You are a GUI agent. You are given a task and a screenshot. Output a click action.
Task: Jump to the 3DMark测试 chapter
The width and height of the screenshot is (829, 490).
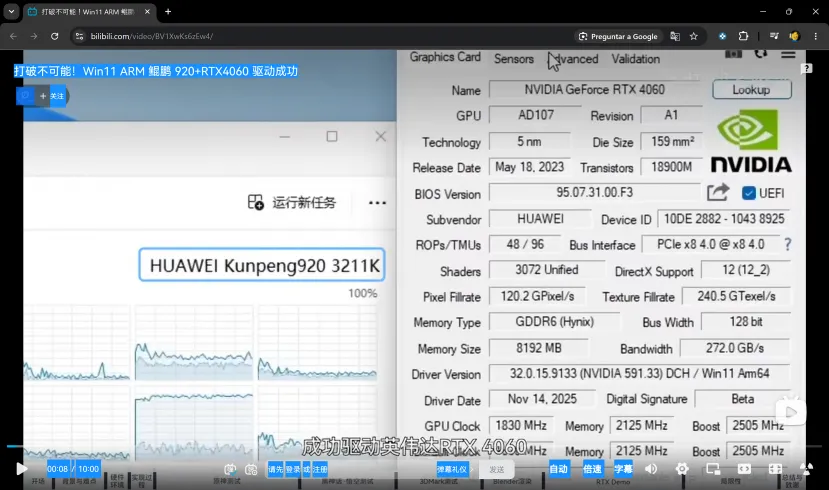pyautogui.click(x=438, y=481)
